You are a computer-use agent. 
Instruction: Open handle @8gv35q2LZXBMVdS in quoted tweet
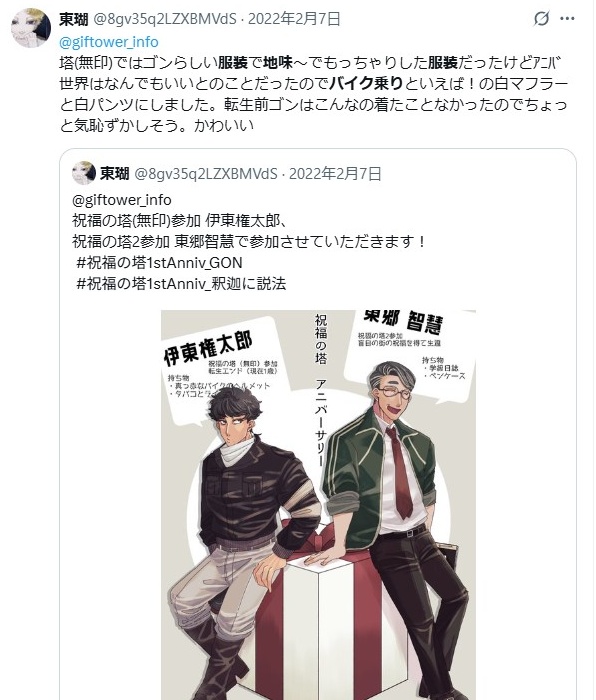pos(206,174)
